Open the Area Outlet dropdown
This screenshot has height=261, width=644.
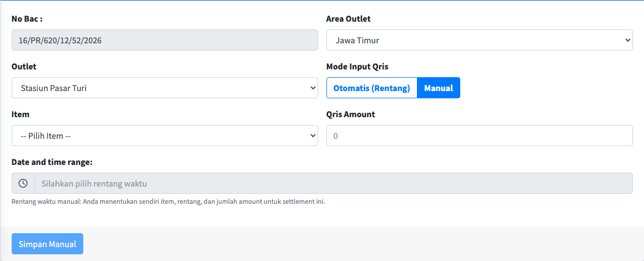point(479,40)
